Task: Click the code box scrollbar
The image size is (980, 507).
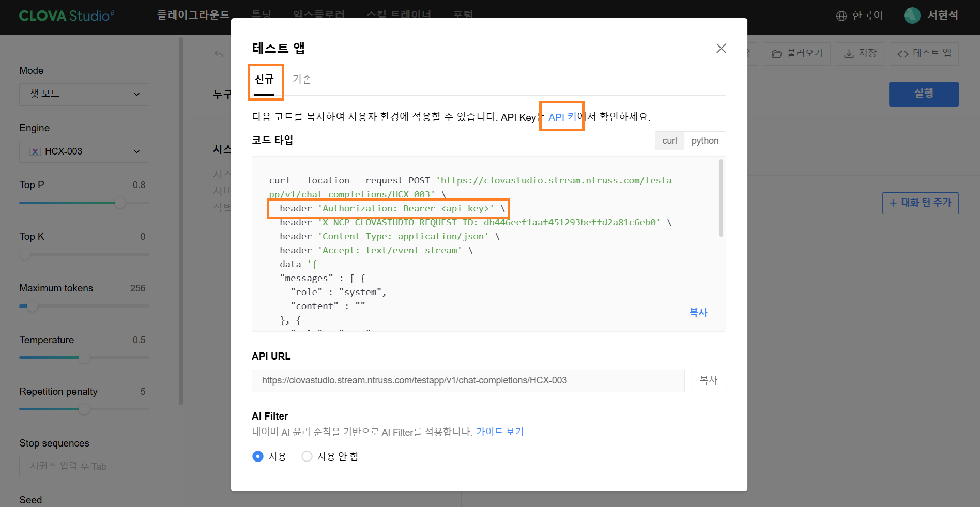Action: 721,198
